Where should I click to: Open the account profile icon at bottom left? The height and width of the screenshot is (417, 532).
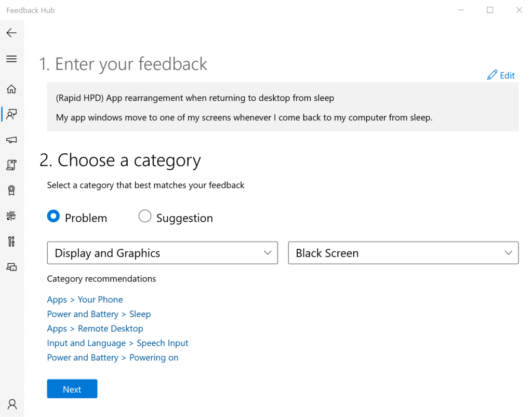coord(11,404)
